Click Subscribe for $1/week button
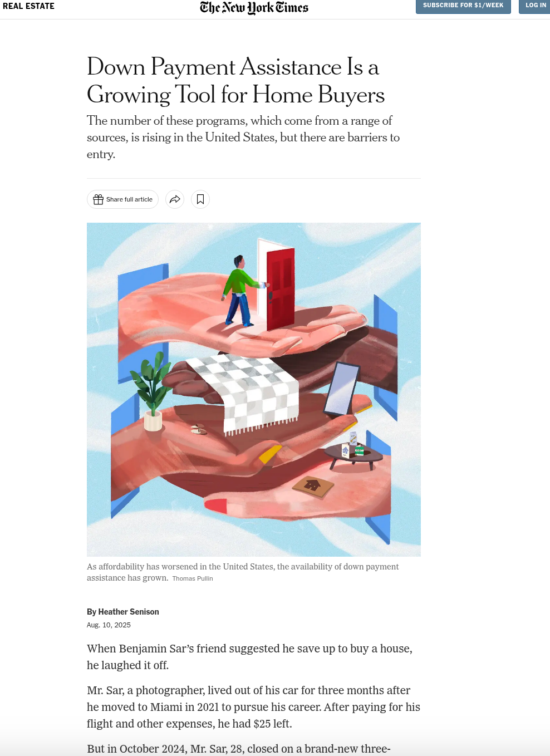 tap(463, 6)
